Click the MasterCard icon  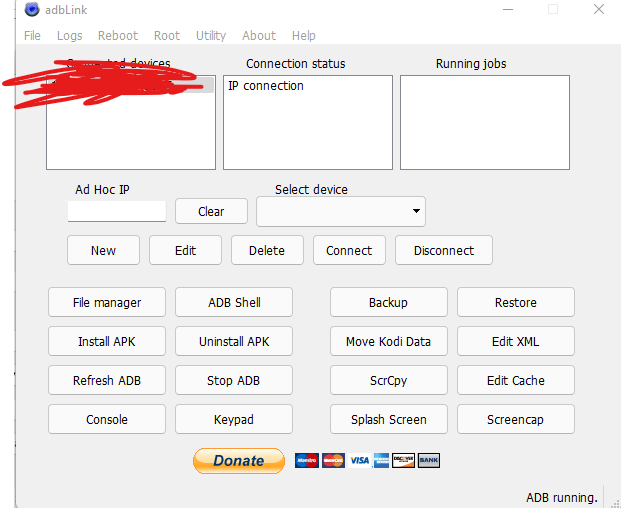point(333,460)
